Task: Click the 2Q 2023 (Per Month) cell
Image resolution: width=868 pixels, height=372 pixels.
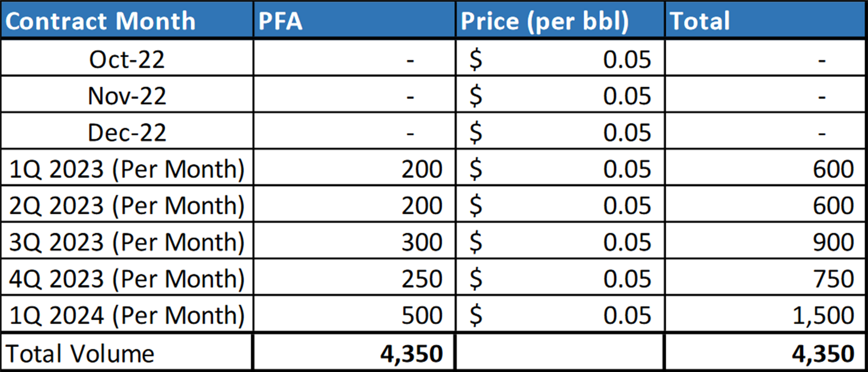Action: coord(127,205)
